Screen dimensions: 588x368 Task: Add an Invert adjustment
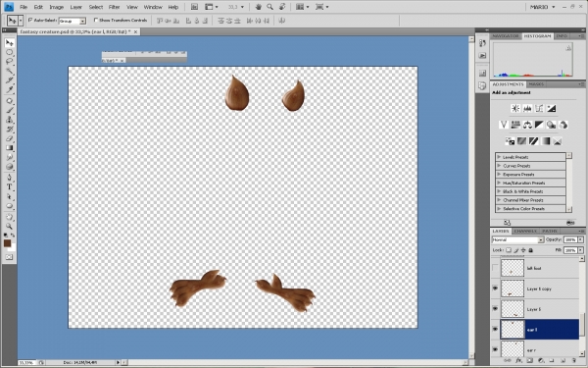[510, 141]
